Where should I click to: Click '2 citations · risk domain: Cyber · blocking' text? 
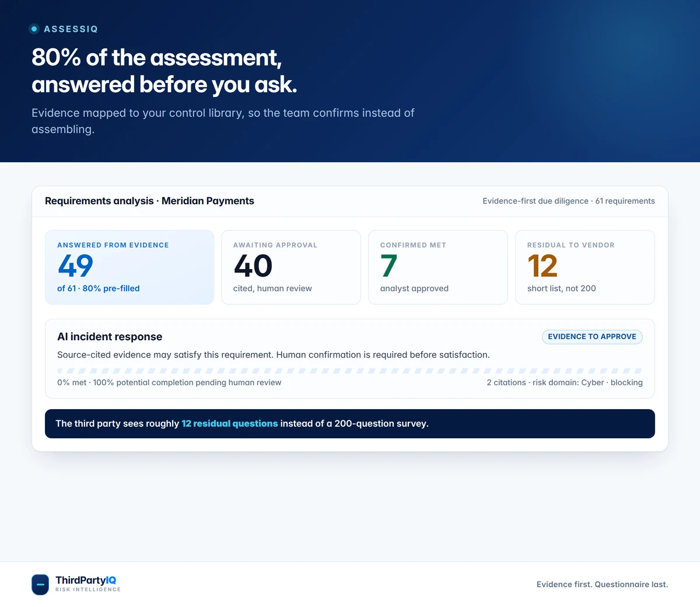[565, 383]
